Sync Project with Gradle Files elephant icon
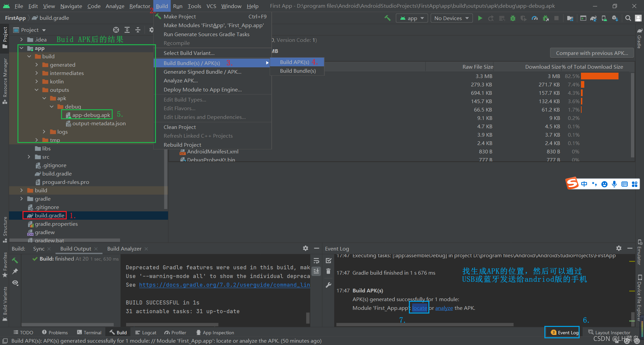644x345 pixels. [593, 18]
